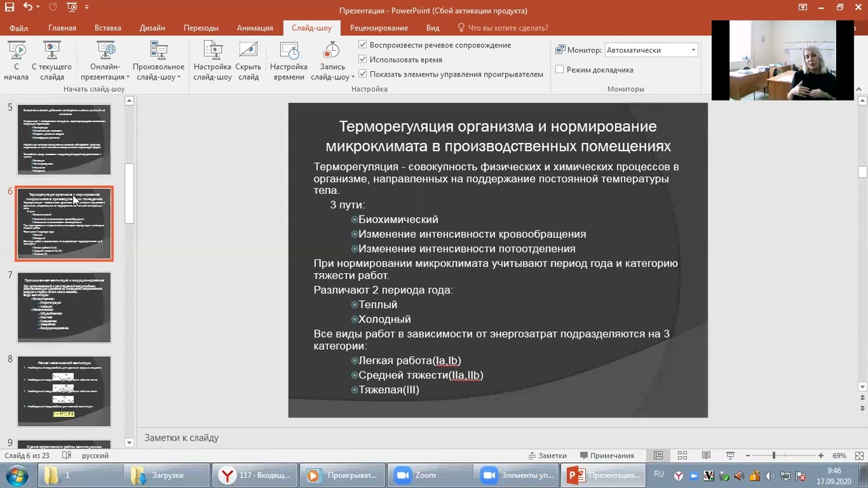Start slideshow from current slide (С текущего слайда)
Image resolution: width=868 pixels, height=488 pixels.
[x=52, y=62]
